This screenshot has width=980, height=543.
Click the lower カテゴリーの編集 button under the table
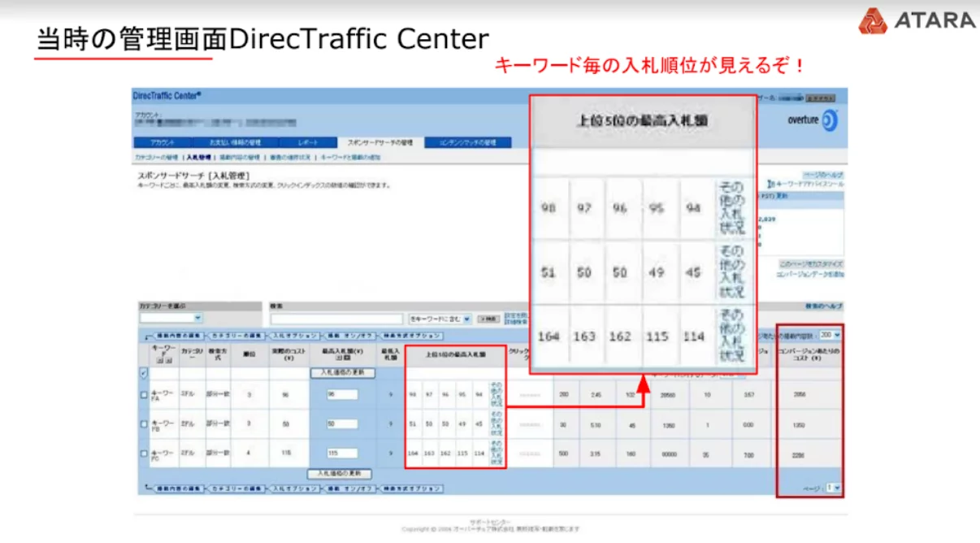pos(237,489)
